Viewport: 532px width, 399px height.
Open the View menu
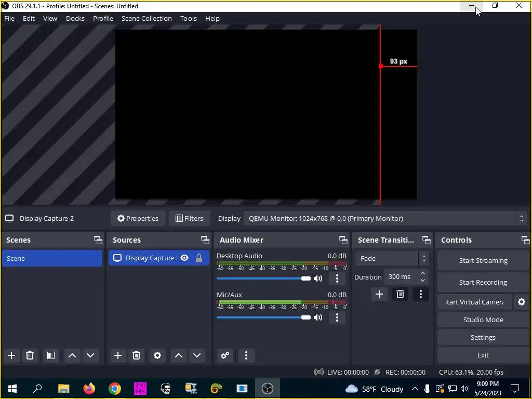[x=50, y=18]
